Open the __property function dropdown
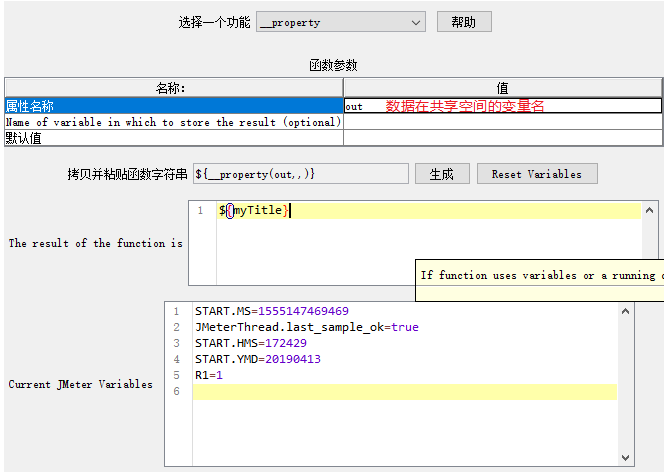 coord(341,22)
